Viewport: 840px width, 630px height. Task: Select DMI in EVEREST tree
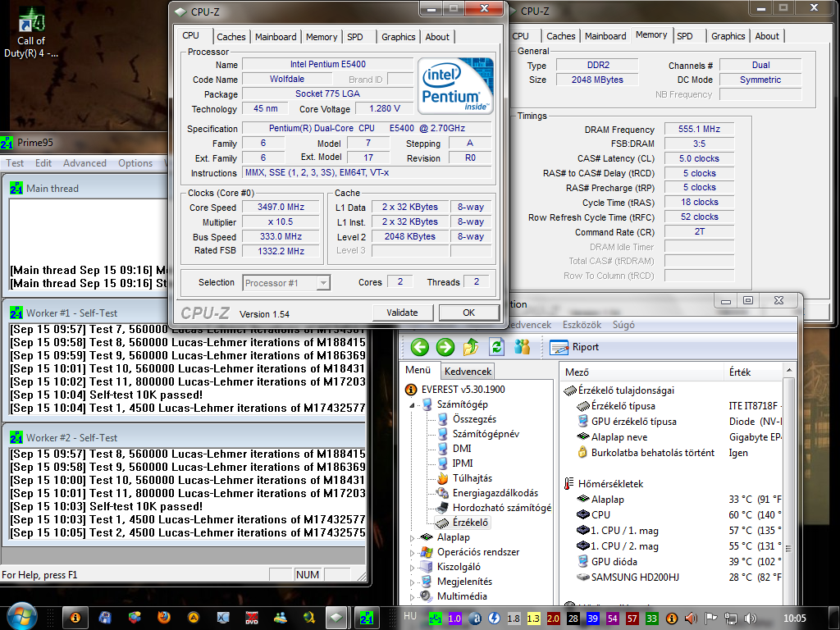pos(462,449)
